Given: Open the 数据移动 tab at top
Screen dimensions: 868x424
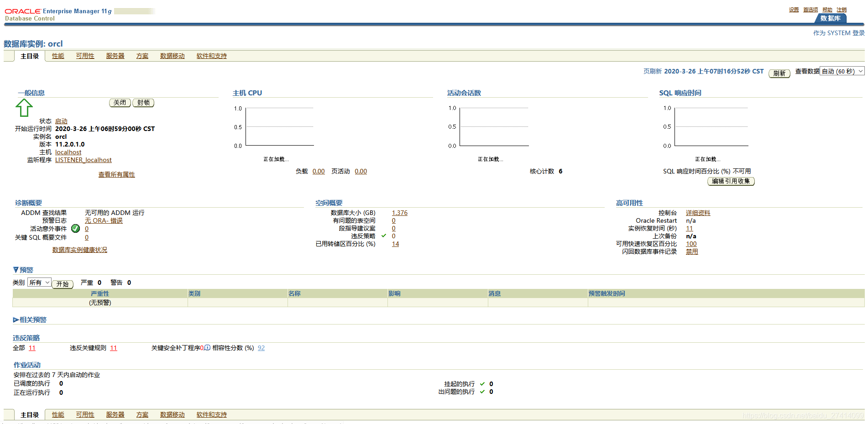Looking at the screenshot, I should tap(173, 56).
